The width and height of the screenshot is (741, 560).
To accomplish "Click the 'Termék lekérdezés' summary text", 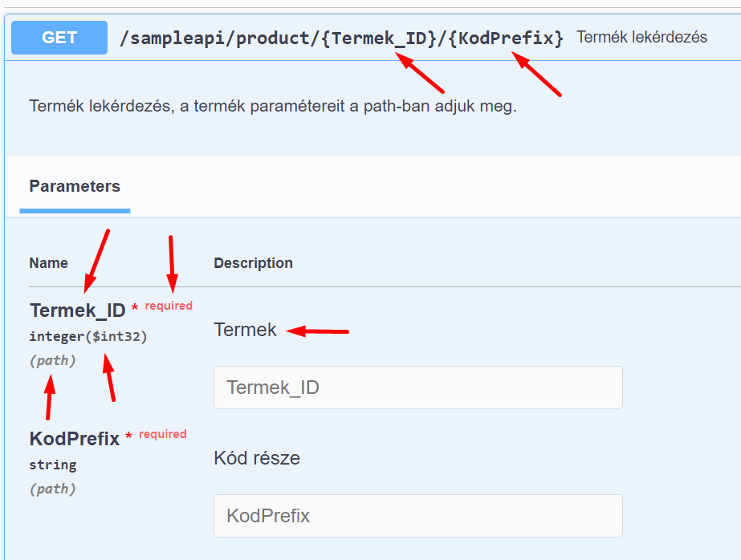I will click(641, 38).
